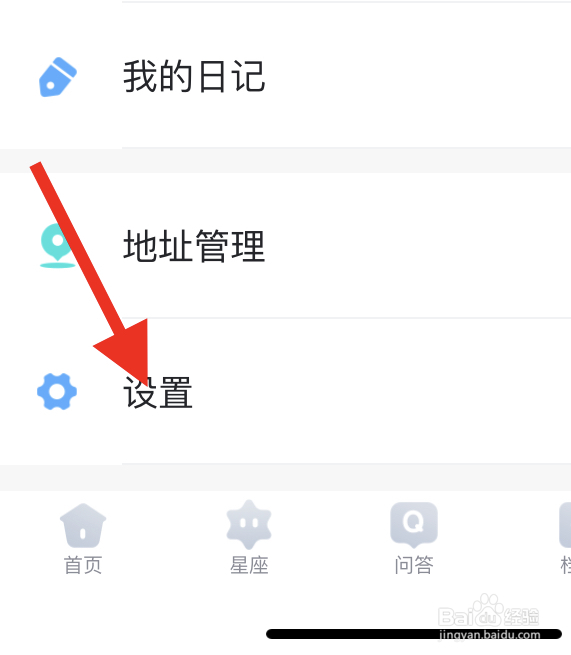Select the cut-off rightmost tab label
Image resolution: width=571 pixels, height=655 pixels.
tap(566, 565)
